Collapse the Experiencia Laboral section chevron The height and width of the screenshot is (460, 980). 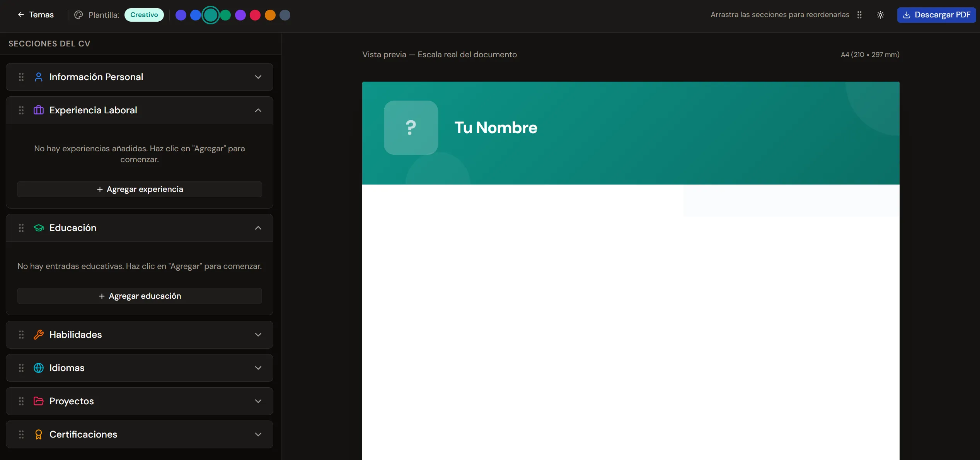[x=258, y=110]
